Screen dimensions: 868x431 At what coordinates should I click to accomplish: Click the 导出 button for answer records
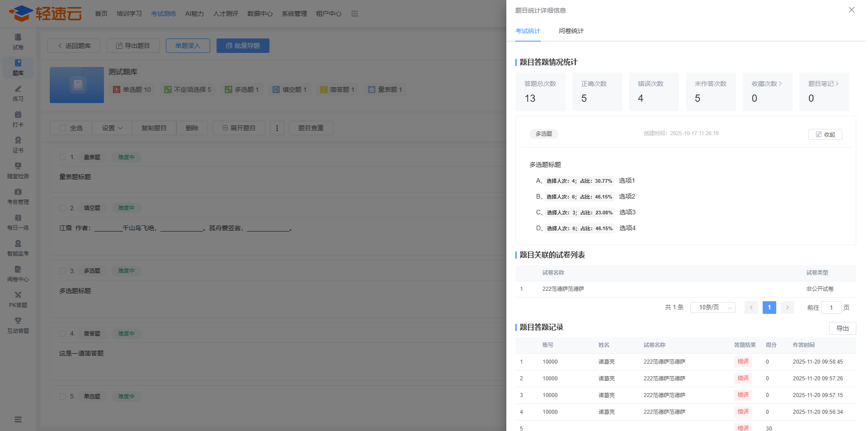coord(842,328)
